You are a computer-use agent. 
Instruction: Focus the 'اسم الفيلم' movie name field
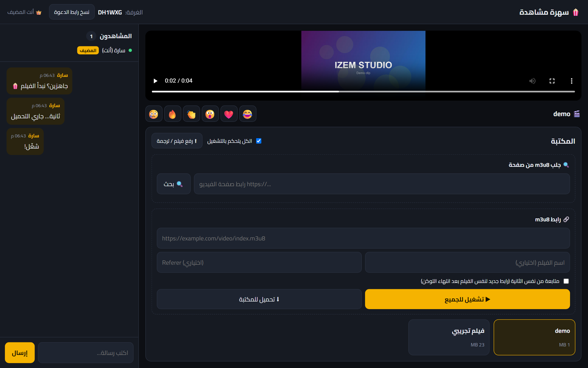pos(467,263)
